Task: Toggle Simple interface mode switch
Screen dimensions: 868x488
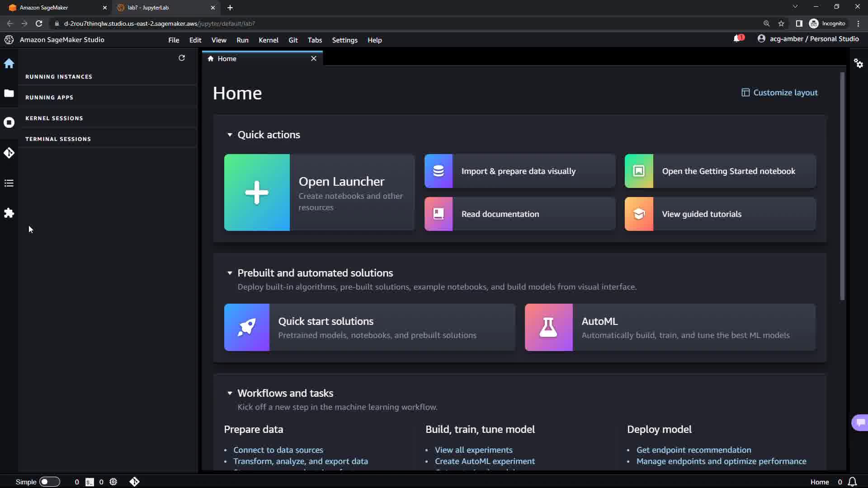Action: coord(49,482)
